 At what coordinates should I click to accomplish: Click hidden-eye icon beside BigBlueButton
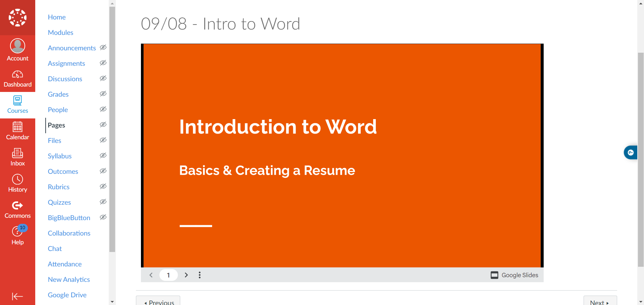pos(103,217)
